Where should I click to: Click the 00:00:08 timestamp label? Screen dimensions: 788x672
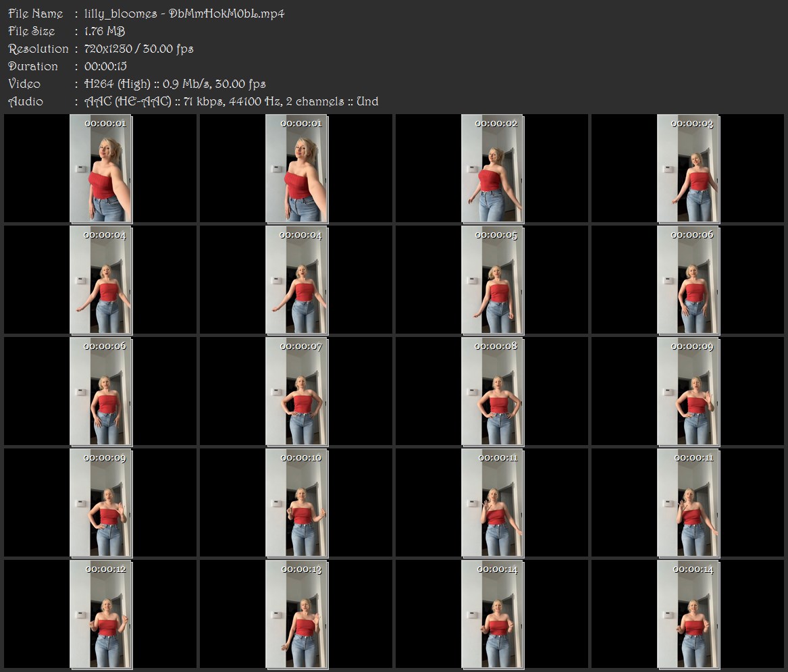coord(496,347)
